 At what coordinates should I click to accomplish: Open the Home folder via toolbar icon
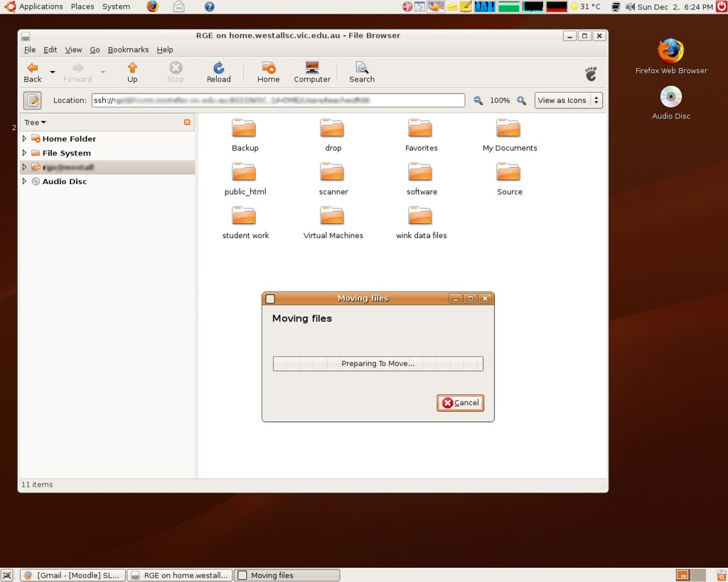[x=268, y=70]
